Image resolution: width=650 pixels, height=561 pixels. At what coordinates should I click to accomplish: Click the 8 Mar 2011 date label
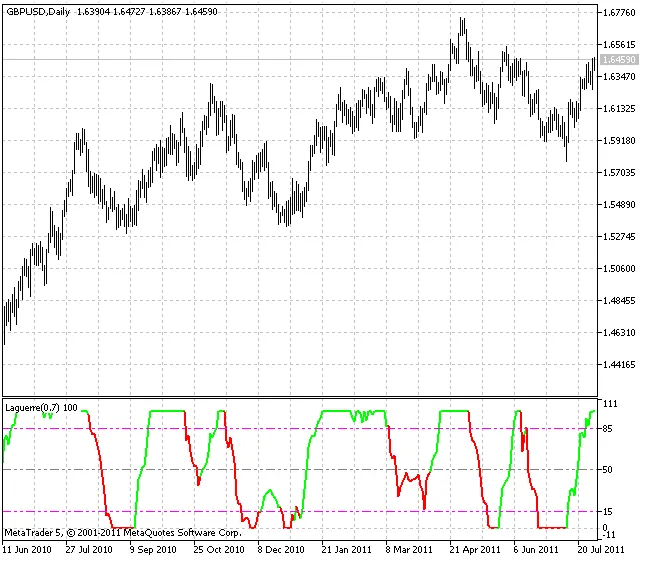pyautogui.click(x=409, y=550)
